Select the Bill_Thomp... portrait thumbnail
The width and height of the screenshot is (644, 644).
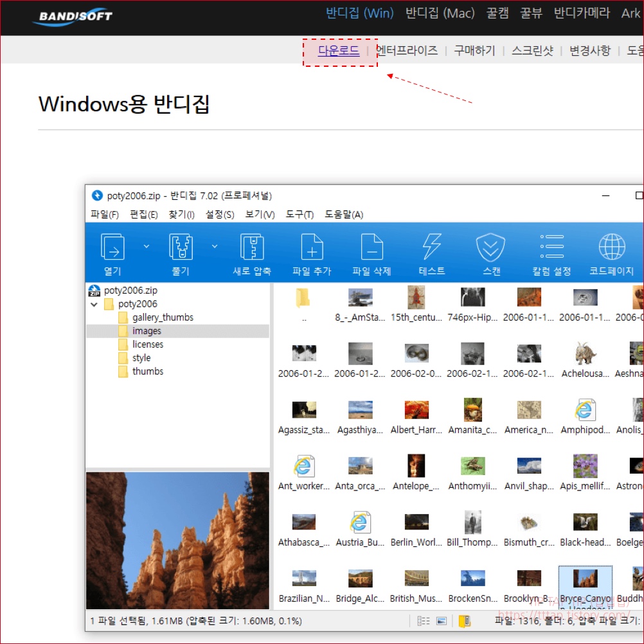tap(473, 522)
